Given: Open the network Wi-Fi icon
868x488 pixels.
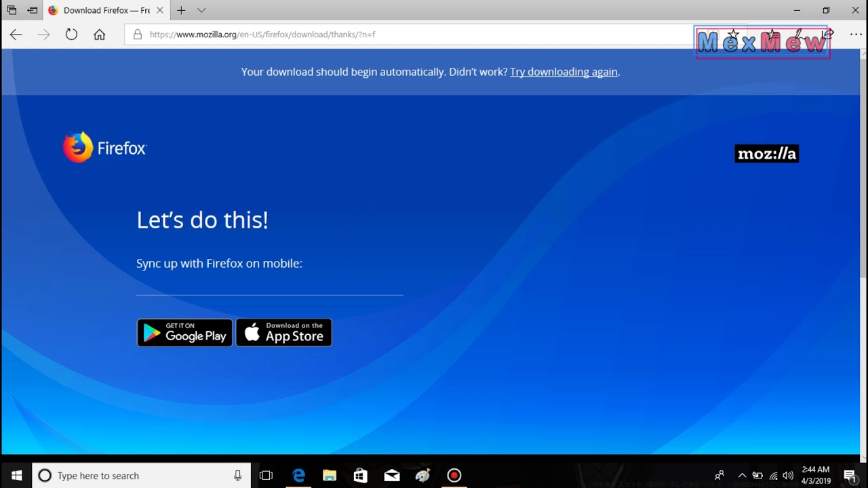Looking at the screenshot, I should (x=773, y=476).
